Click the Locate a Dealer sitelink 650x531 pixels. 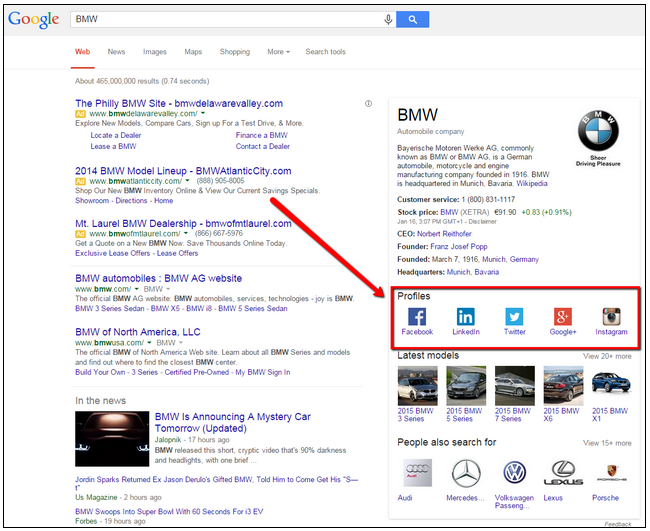click(x=116, y=135)
